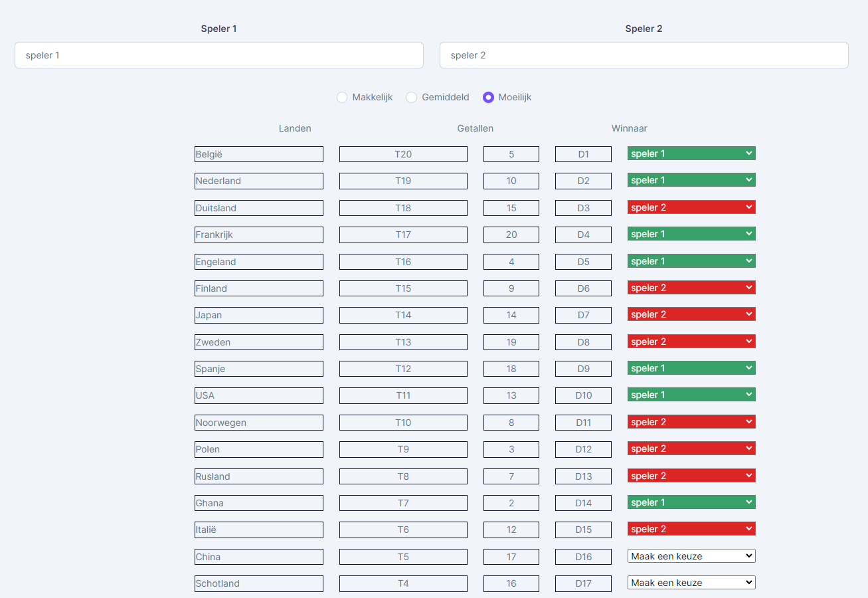The width and height of the screenshot is (868, 598).
Task: Open the winner dropdown for Rusland
Action: 691,476
